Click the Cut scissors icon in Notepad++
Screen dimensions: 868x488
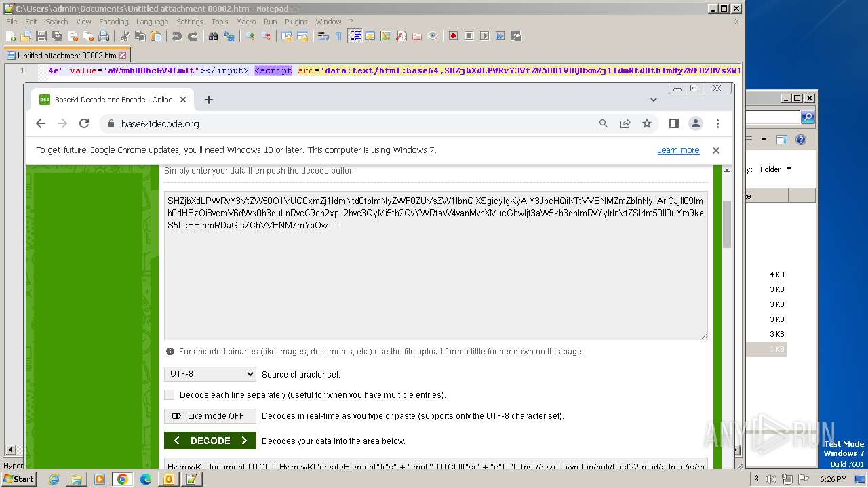coord(124,36)
